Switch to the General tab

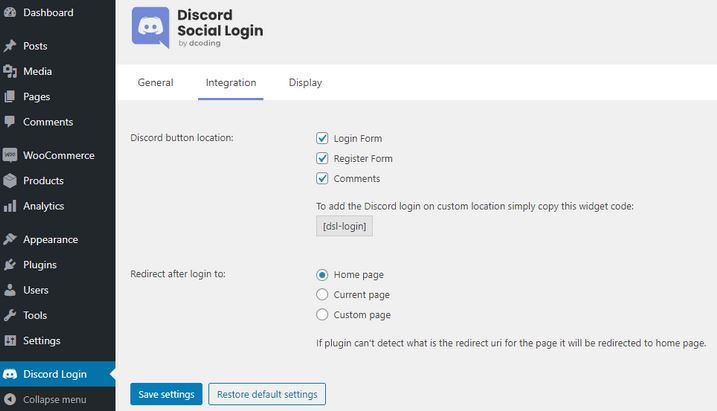coord(155,83)
